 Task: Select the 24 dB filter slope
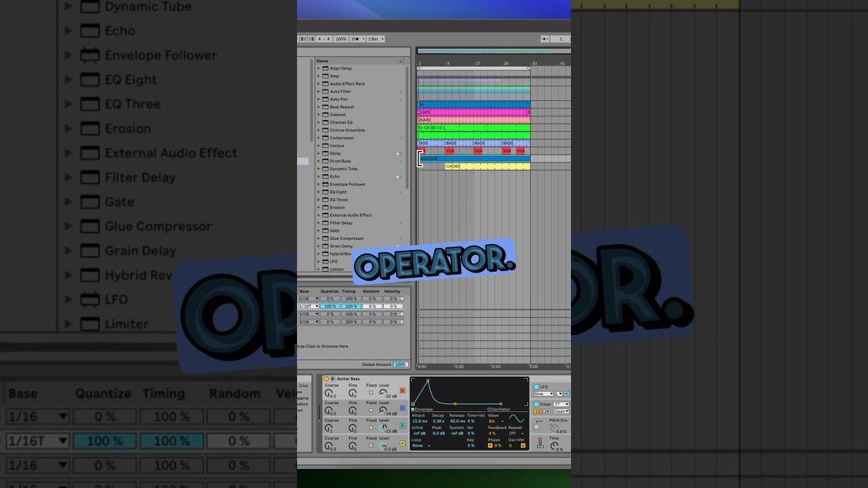click(547, 411)
